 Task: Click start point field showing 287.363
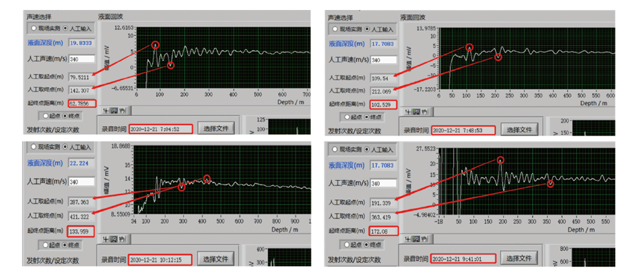[x=81, y=202]
